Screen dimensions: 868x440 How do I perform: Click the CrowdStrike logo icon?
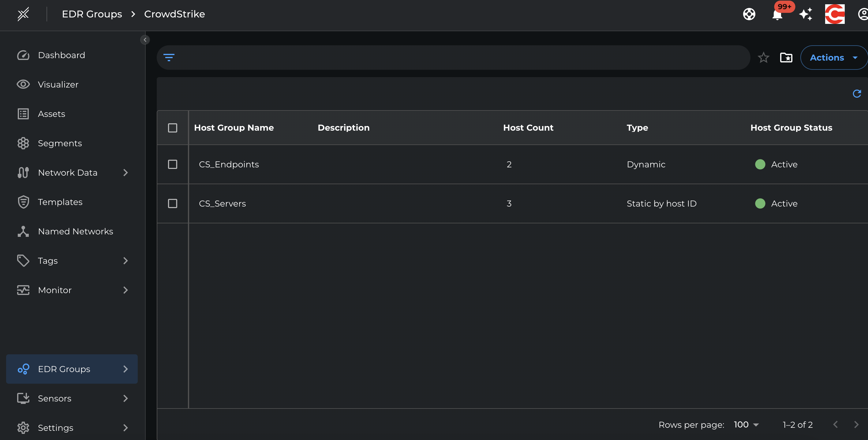coord(834,14)
